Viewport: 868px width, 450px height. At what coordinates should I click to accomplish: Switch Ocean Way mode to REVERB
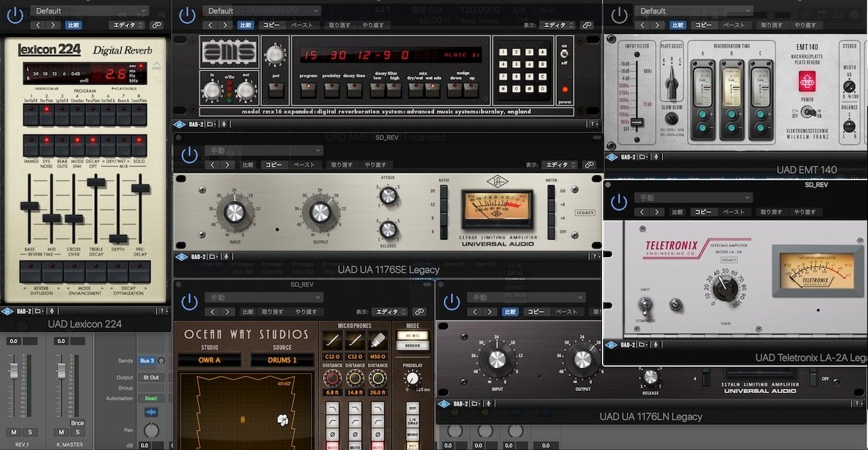point(413,345)
